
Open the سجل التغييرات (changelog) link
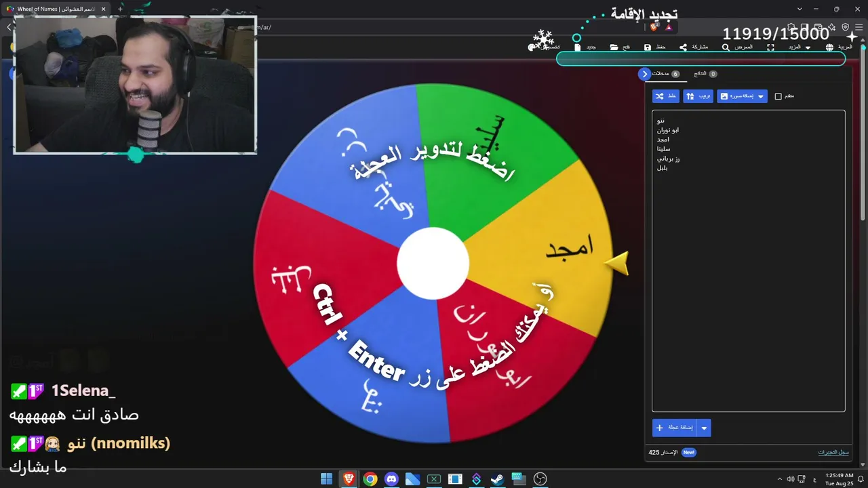pyautogui.click(x=833, y=452)
